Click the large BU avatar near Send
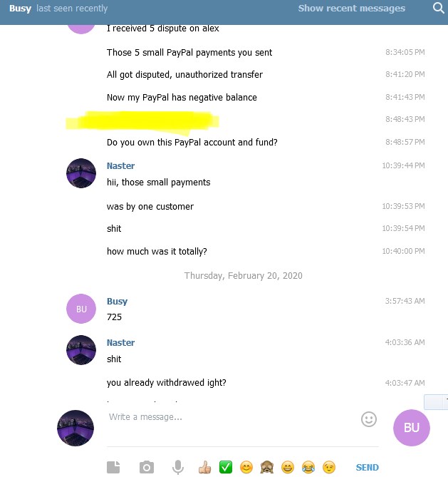The image size is (448, 477). [x=412, y=428]
